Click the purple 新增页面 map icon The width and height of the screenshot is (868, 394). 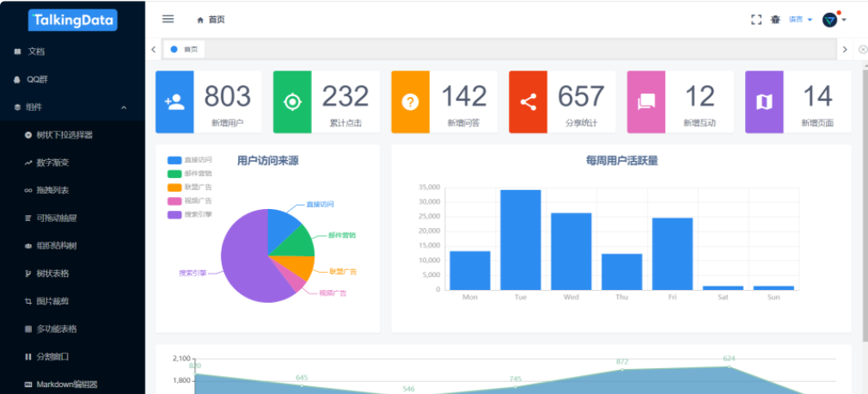click(x=764, y=102)
